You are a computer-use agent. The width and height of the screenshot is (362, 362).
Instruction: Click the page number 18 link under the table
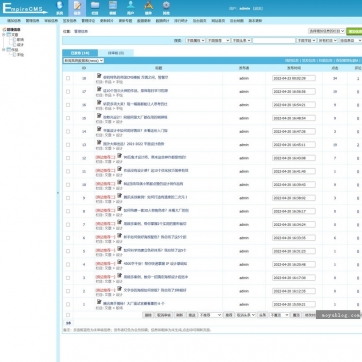click(68, 323)
